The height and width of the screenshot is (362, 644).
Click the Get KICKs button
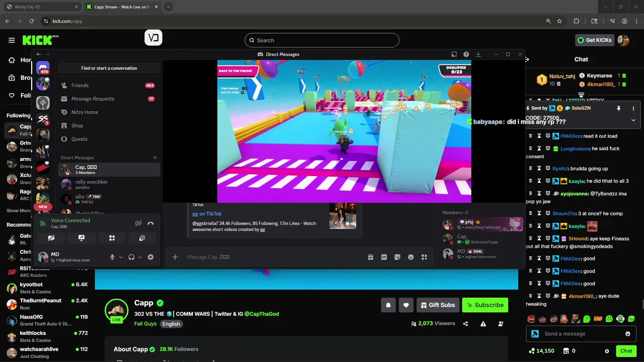595,40
